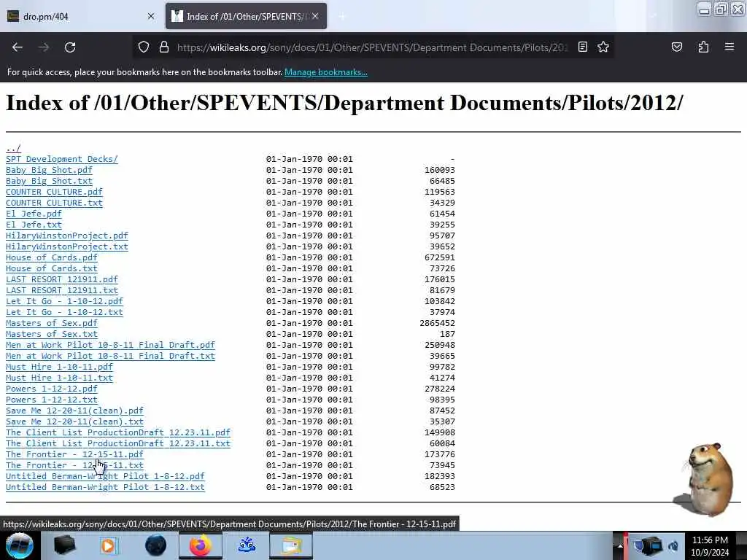Go back to the previous page

point(18,47)
